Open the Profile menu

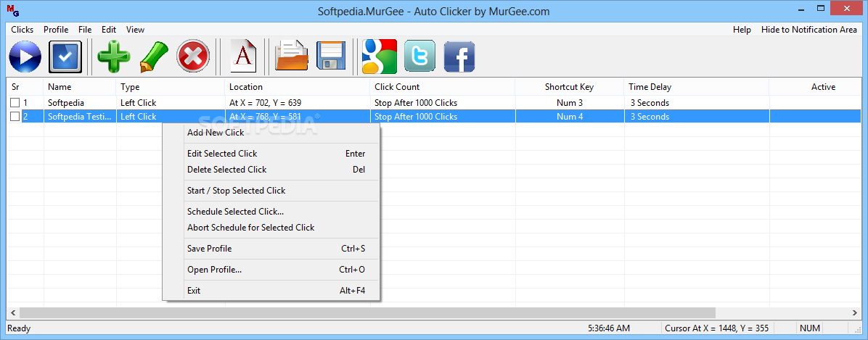[x=56, y=30]
